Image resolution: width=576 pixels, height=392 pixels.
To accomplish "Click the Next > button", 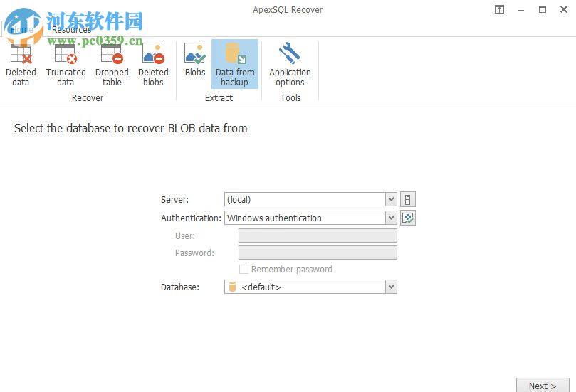I will (543, 386).
